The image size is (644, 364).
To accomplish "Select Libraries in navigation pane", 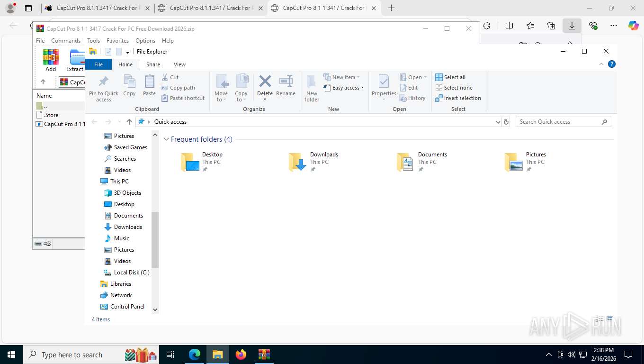I will tap(120, 284).
